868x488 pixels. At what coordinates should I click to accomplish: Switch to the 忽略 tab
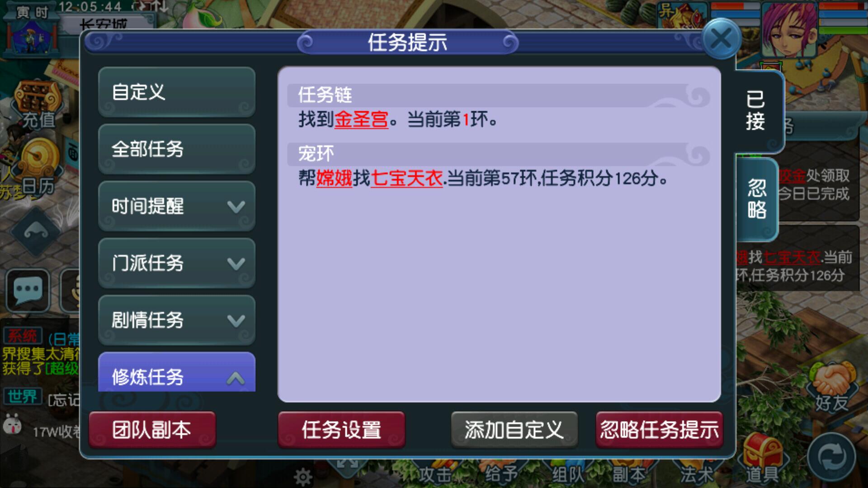point(756,199)
